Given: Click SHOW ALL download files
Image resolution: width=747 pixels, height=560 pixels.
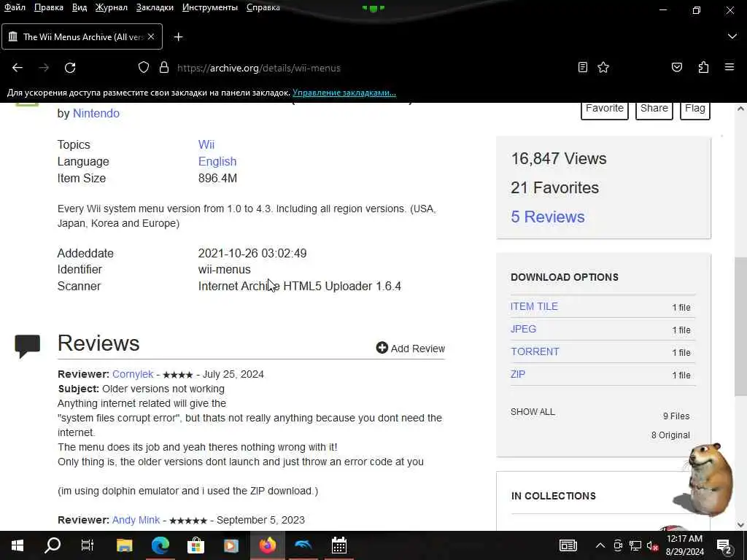Looking at the screenshot, I should [533, 412].
